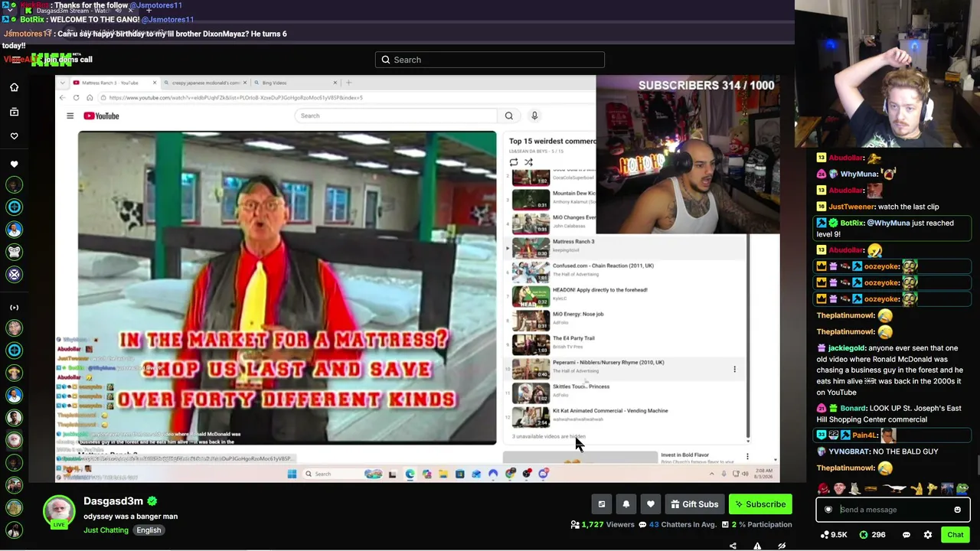Click the Kick search field

pyautogui.click(x=490, y=60)
